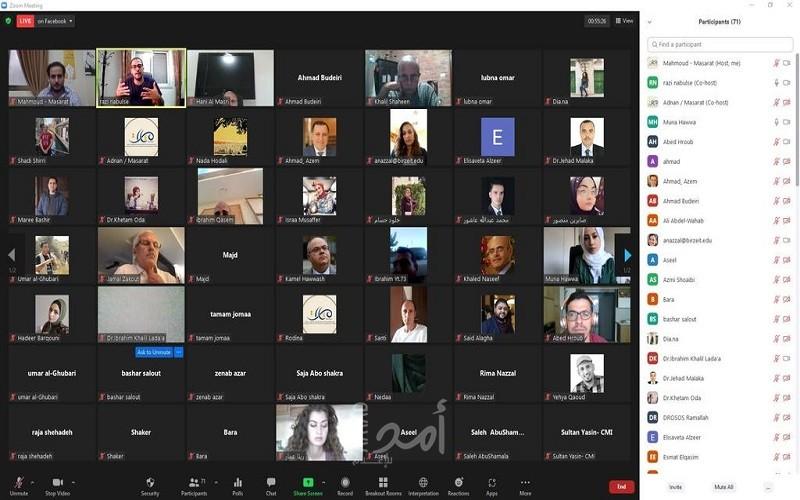This screenshot has width=800, height=500.
Task: Collapse the Participants panel chevron
Action: point(649,22)
